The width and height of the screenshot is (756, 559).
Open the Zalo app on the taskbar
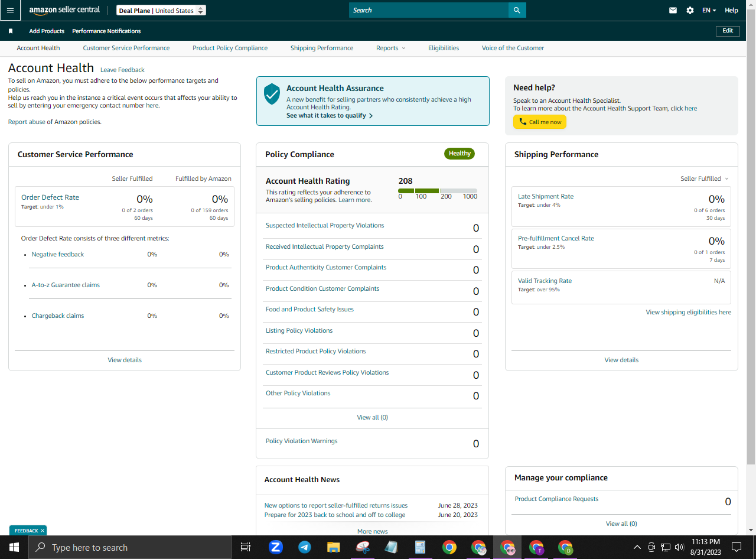tap(275, 547)
